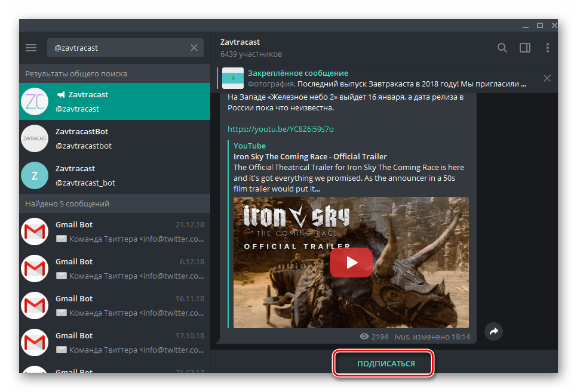Click the pinned message photo thumbnail
The width and height of the screenshot is (577, 392).
(x=232, y=78)
